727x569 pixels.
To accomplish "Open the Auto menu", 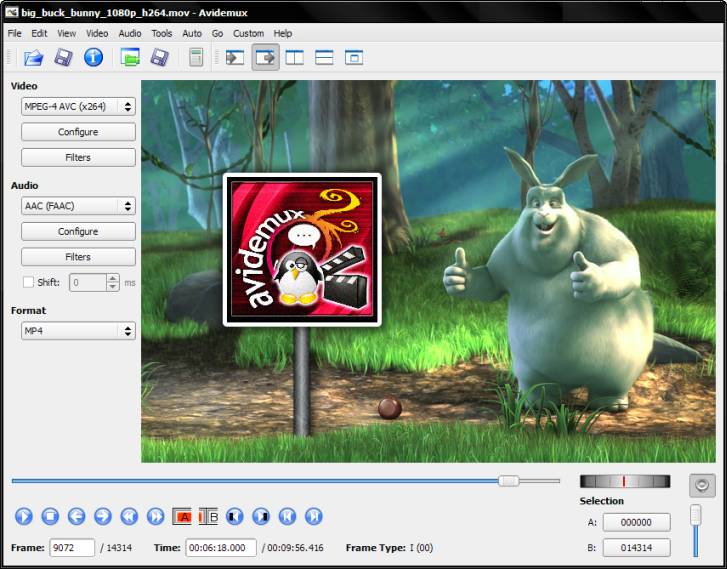I will pyautogui.click(x=192, y=33).
